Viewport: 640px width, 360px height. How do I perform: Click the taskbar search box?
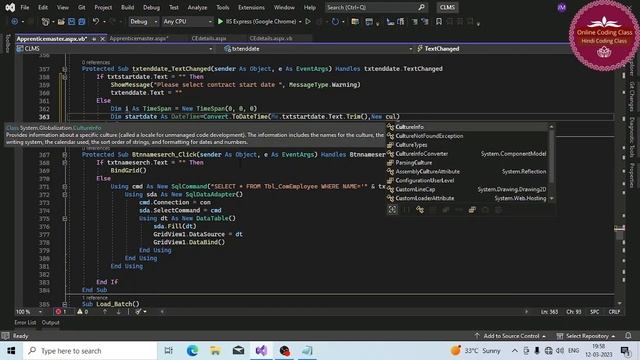pyautogui.click(x=90, y=351)
